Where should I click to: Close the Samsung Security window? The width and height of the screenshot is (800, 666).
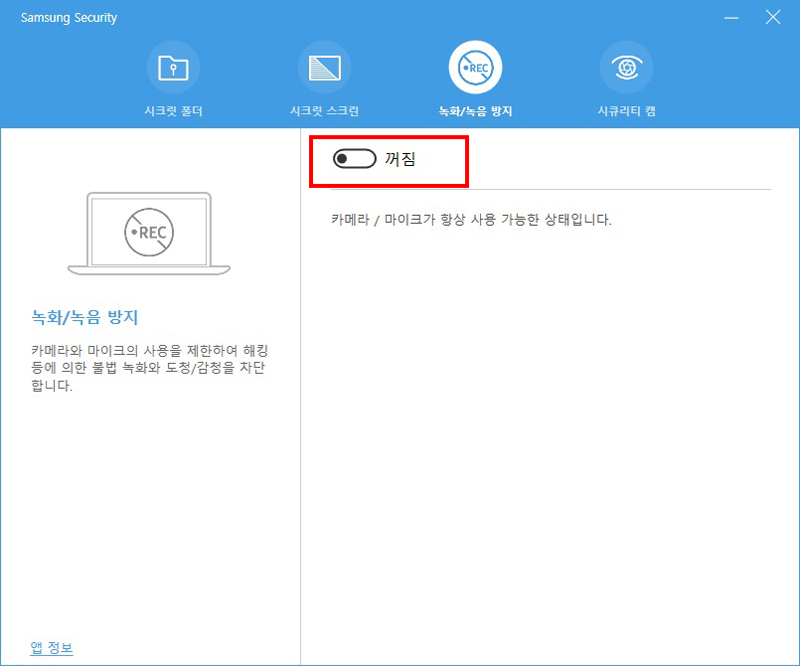point(772,17)
